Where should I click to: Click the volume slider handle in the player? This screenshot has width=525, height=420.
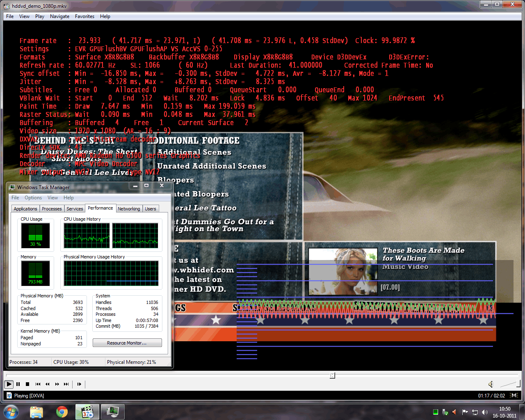tap(518, 383)
